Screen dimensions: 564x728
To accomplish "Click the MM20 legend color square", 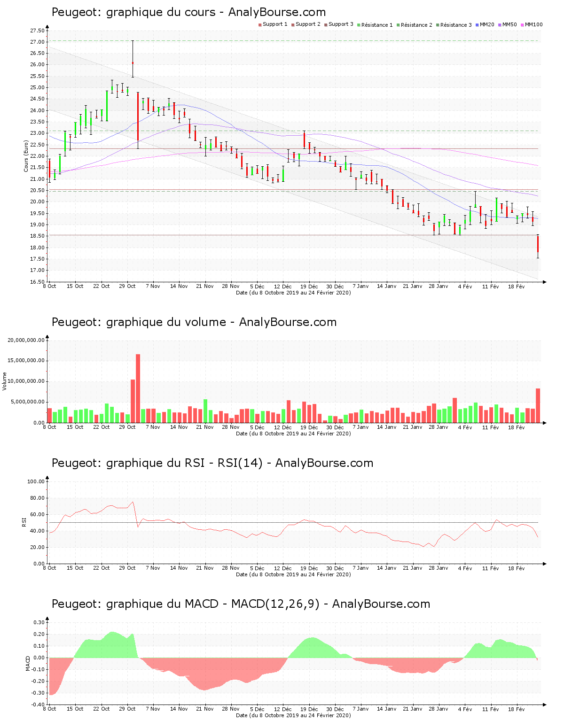I will (x=477, y=25).
